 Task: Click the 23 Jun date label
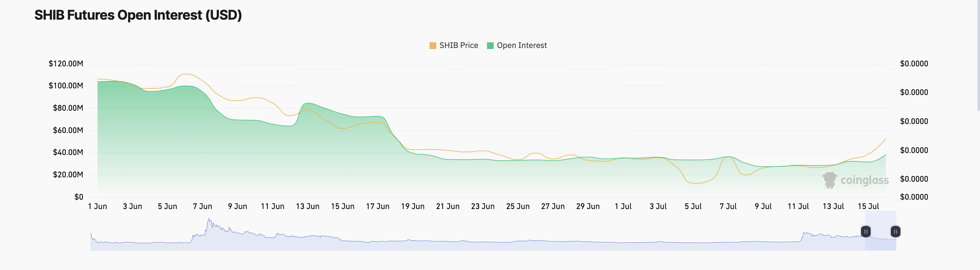tap(483, 207)
